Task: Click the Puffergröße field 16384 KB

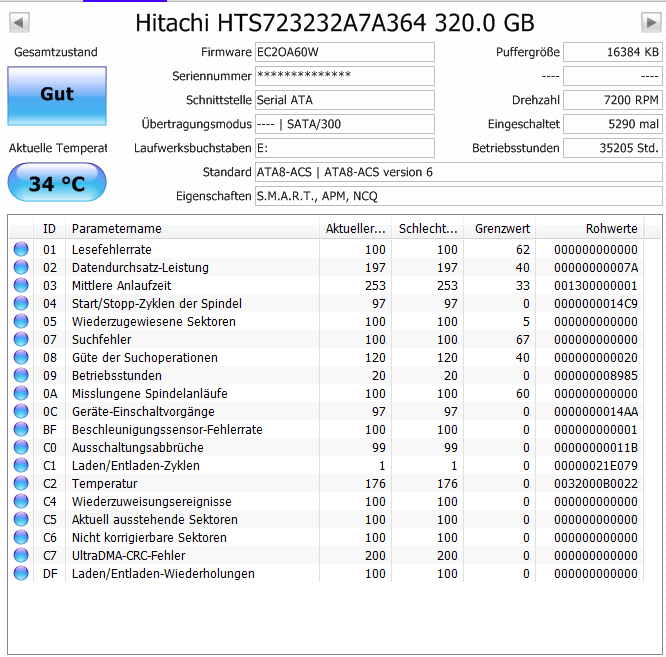Action: pyautogui.click(x=613, y=52)
